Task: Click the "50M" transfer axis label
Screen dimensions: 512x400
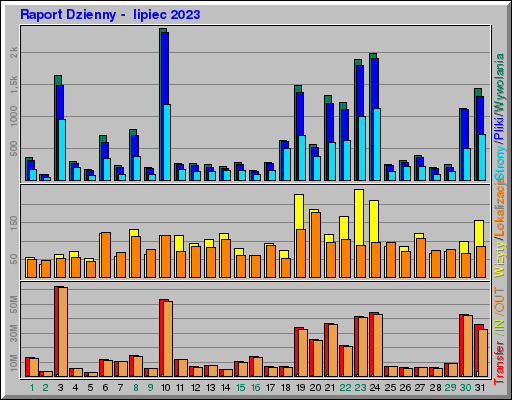Action: pyautogui.click(x=14, y=304)
